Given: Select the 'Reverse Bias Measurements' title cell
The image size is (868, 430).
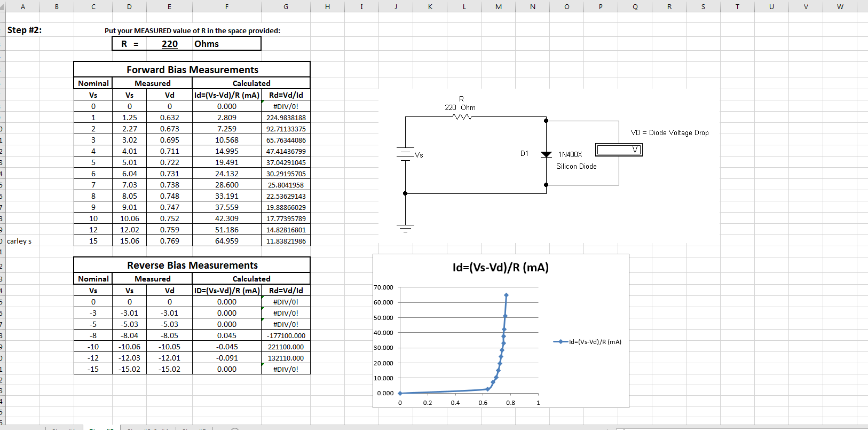Looking at the screenshot, I should (x=192, y=265).
